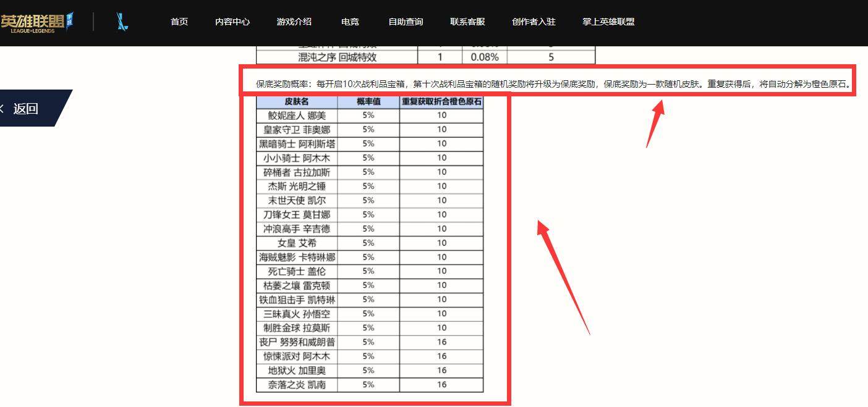Image resolution: width=868 pixels, height=407 pixels.
Task: Click the 保底奖励概率 description text
Action: (554, 85)
